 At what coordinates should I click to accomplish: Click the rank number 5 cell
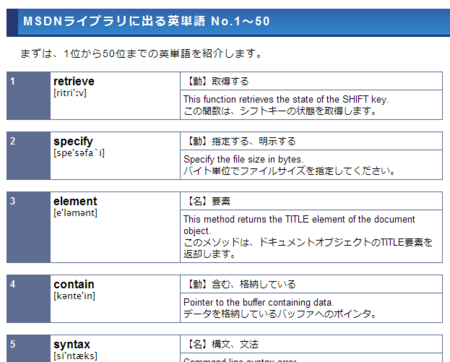tap(28, 348)
